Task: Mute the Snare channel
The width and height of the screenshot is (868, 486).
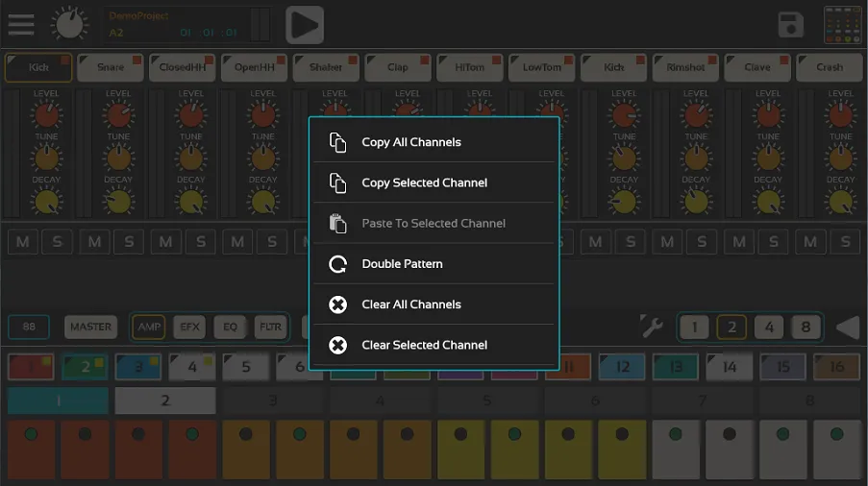Action: click(94, 242)
